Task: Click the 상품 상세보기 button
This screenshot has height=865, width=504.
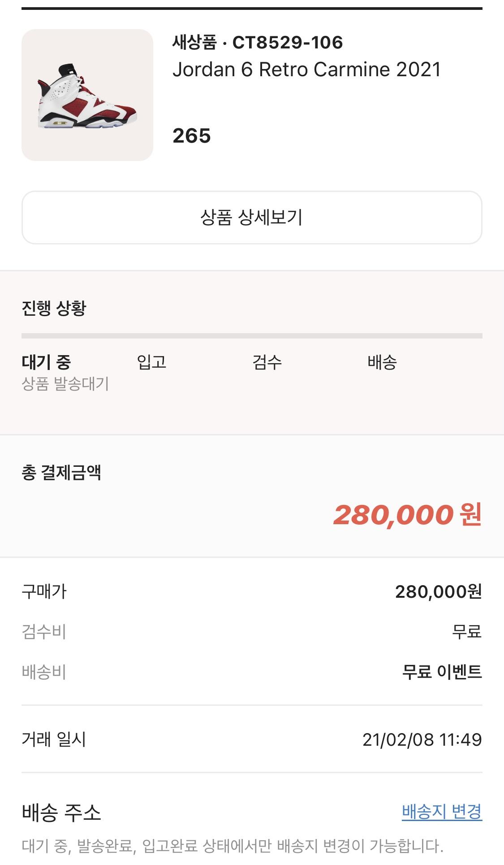Action: pyautogui.click(x=252, y=217)
